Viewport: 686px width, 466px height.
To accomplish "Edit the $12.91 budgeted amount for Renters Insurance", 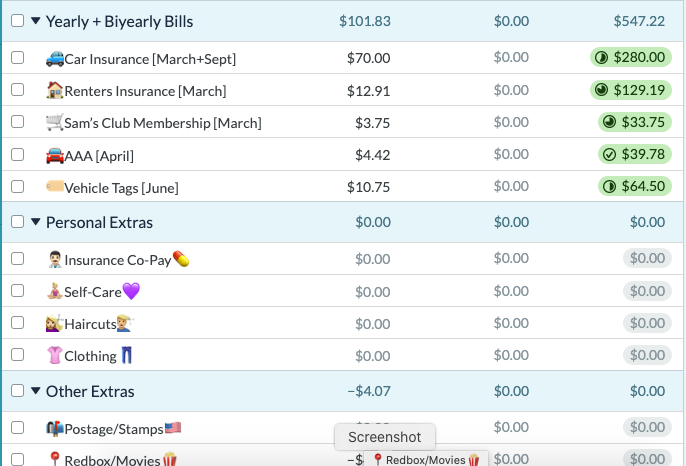I will click(368, 91).
